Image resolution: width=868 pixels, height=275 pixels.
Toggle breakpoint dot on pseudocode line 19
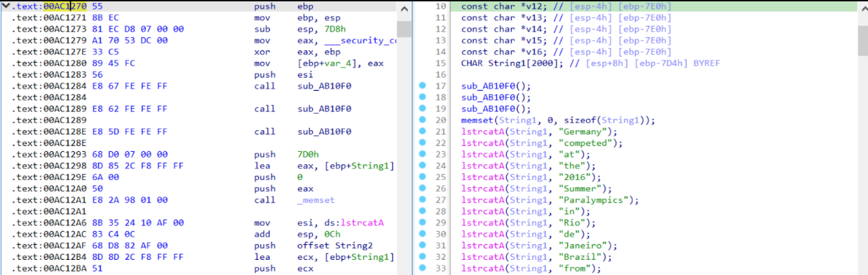[422, 109]
